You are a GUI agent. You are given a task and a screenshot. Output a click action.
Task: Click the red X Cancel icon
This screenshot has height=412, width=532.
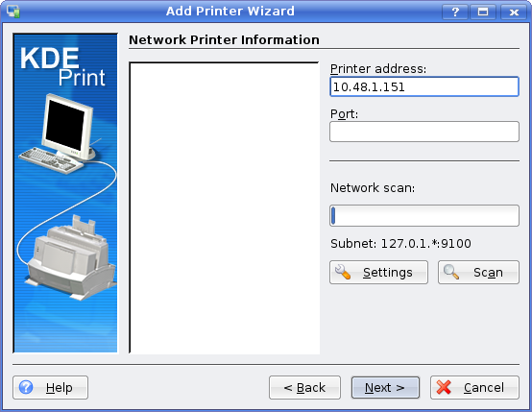444,387
